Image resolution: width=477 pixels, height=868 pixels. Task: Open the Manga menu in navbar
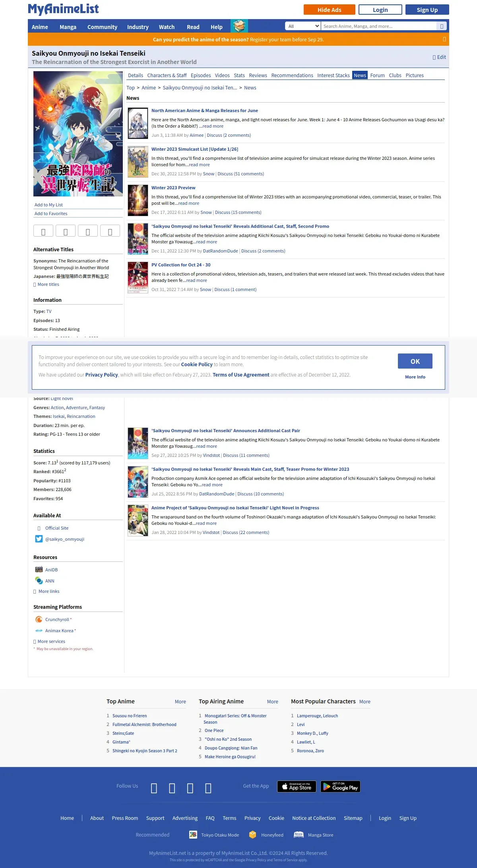[x=68, y=27]
